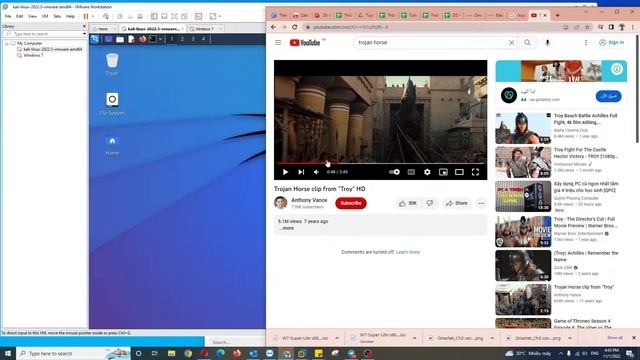Viewport: 640px width, 360px height.
Task: Like the Trojan Horse clip video
Action: (408, 203)
